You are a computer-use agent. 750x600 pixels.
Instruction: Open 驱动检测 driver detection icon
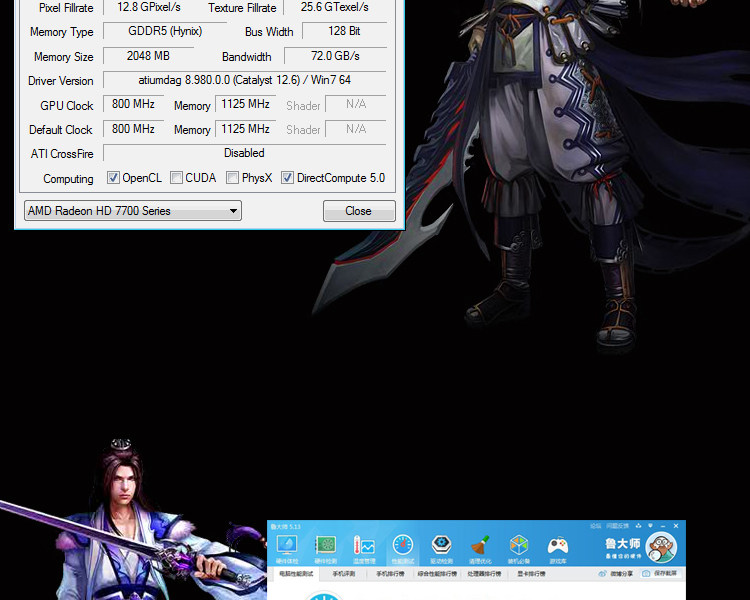[x=441, y=549]
